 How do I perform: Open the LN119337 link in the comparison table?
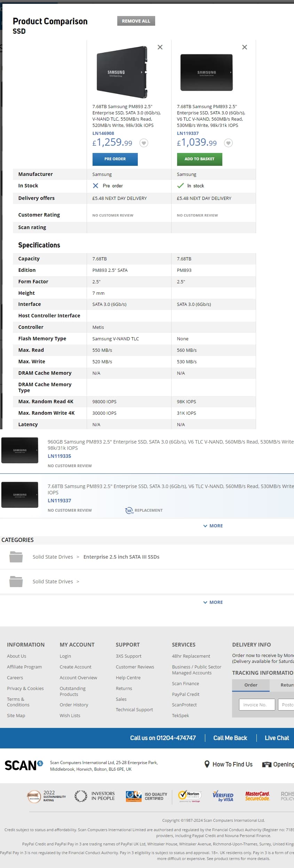point(188,133)
